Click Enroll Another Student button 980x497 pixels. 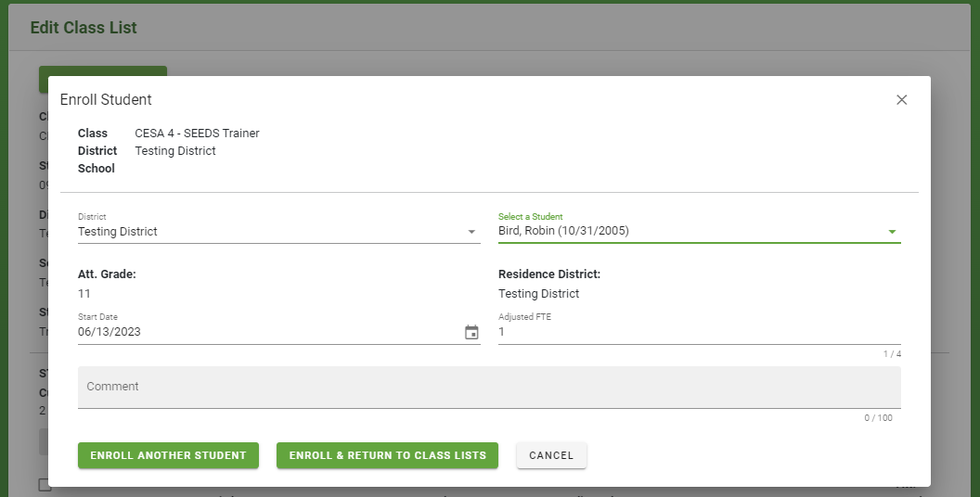coord(168,455)
